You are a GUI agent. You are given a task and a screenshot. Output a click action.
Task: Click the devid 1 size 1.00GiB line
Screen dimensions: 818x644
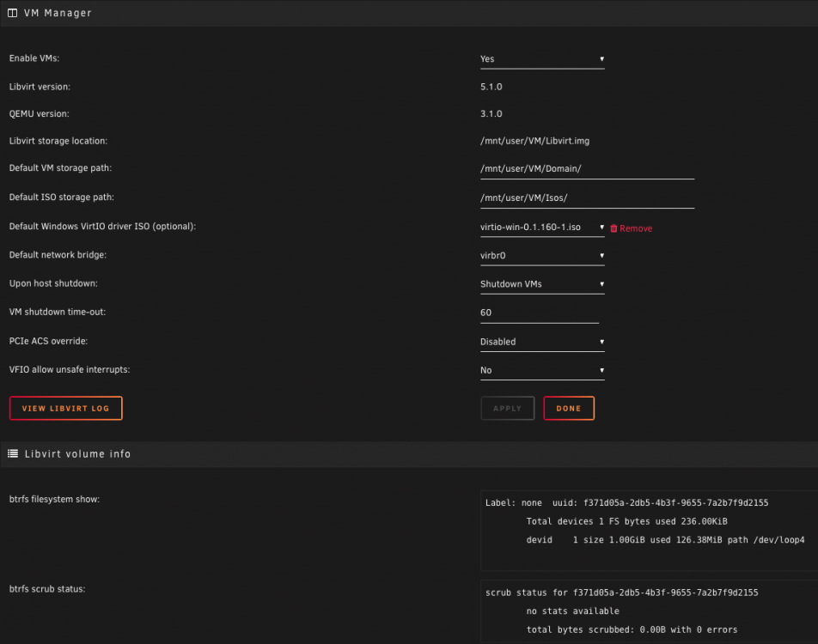665,540
